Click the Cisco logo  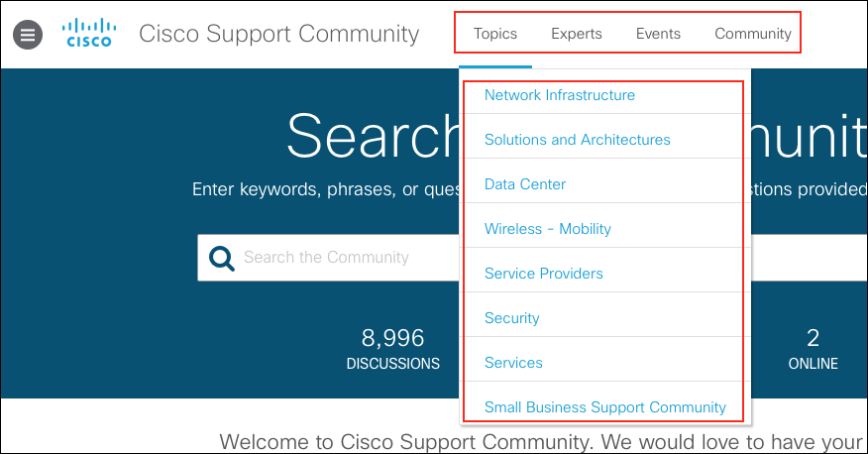click(x=89, y=34)
